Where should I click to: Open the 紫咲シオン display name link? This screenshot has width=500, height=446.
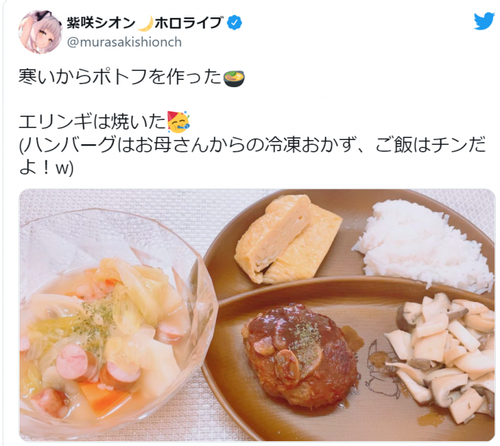101,23
